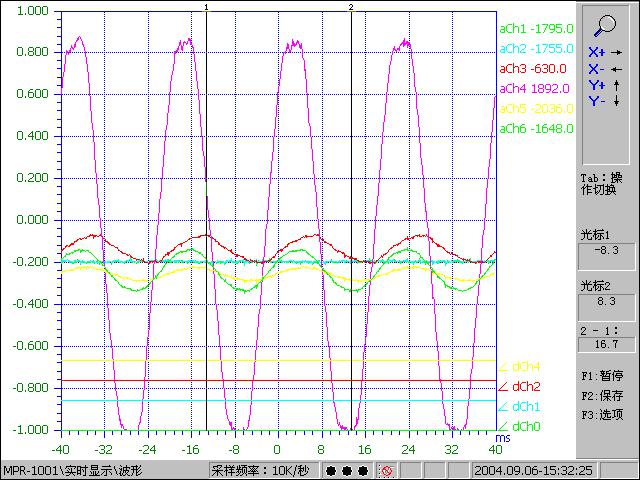
Task: Click the Y+ up arrow zoom control
Action: click(x=606, y=85)
